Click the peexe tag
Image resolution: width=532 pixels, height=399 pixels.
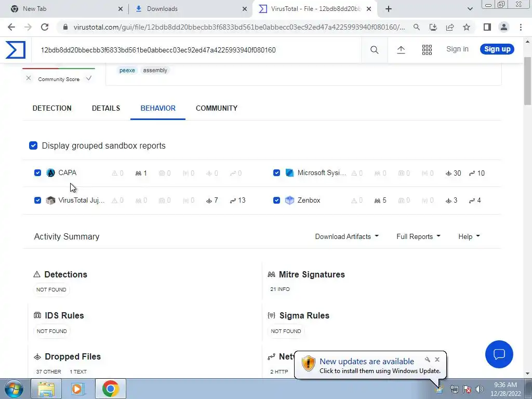(x=127, y=70)
